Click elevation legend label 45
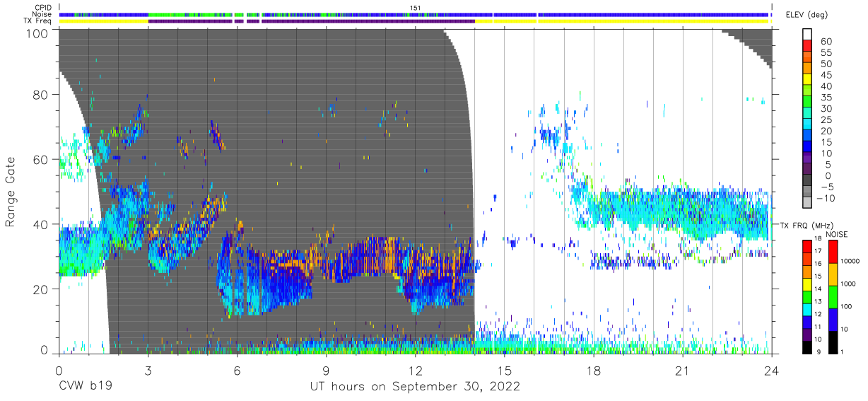Viewport: 868px width, 401px height. (x=826, y=75)
